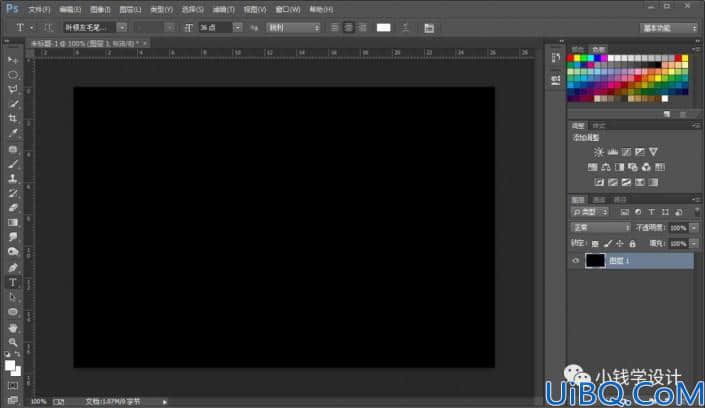
Task: Open the Layers panel flyout menu
Action: pyautogui.click(x=696, y=199)
